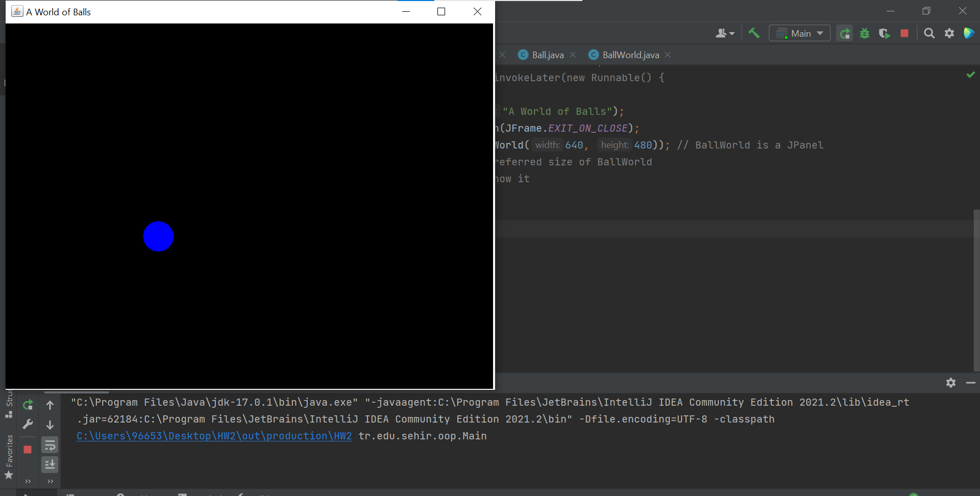This screenshot has height=496, width=980.
Task: Open run panel settings gear
Action: click(x=950, y=382)
